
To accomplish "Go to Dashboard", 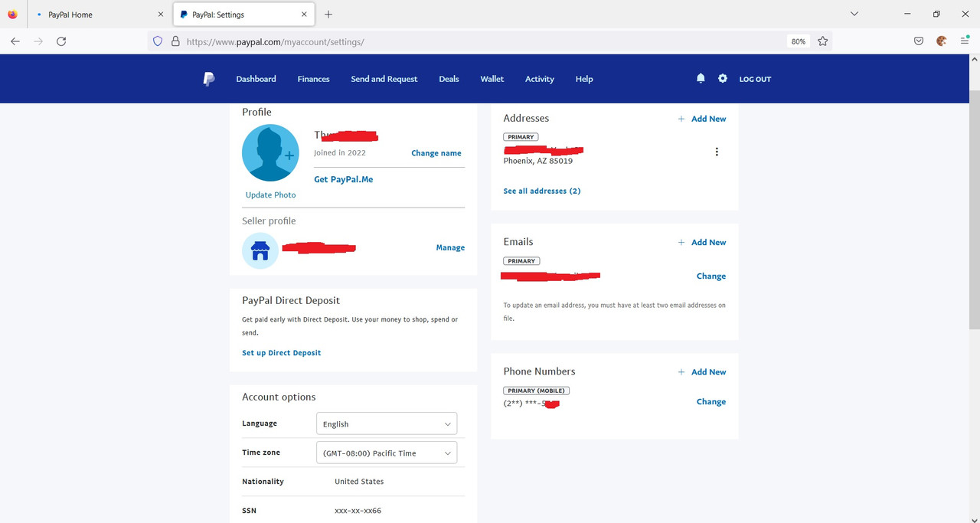I will pos(256,79).
